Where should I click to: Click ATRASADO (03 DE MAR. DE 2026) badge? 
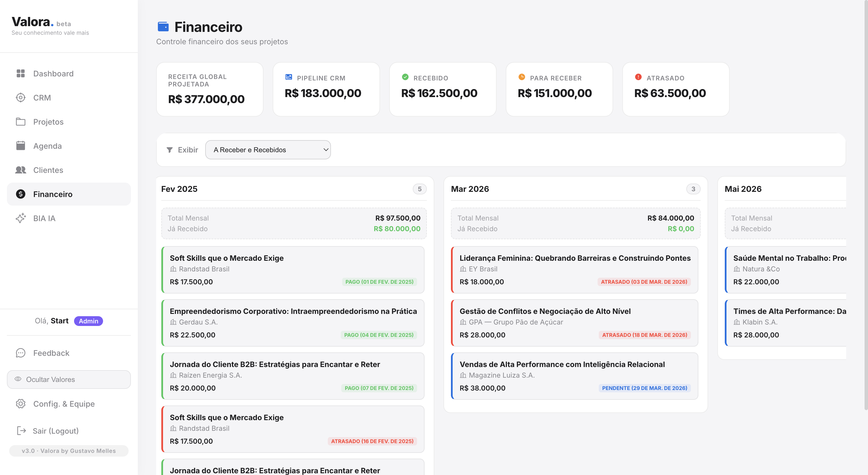click(644, 282)
